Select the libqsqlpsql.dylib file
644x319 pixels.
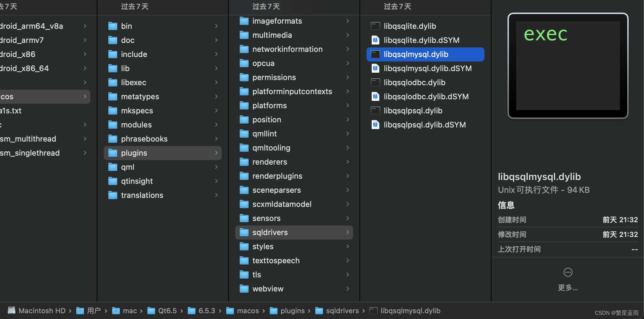(413, 110)
